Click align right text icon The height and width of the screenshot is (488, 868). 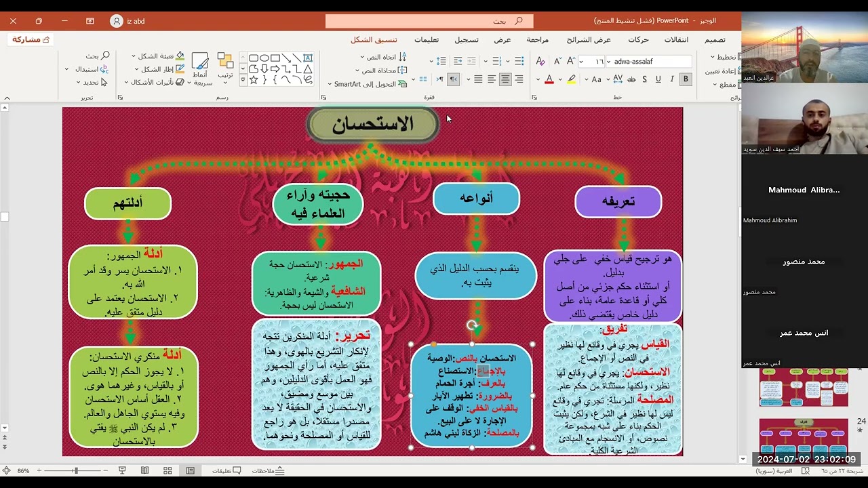(x=519, y=79)
